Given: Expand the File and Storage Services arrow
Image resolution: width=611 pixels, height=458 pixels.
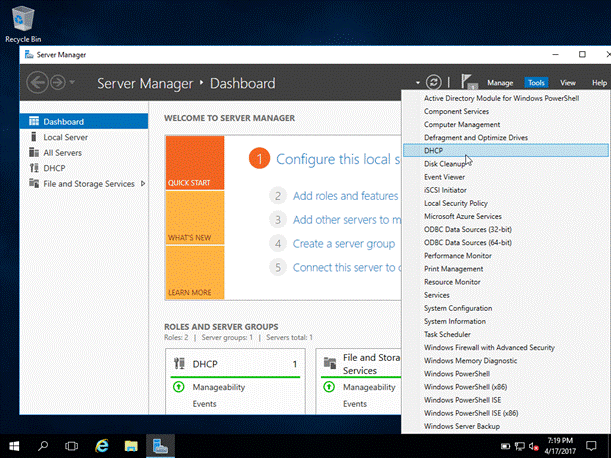Looking at the screenshot, I should tap(144, 184).
